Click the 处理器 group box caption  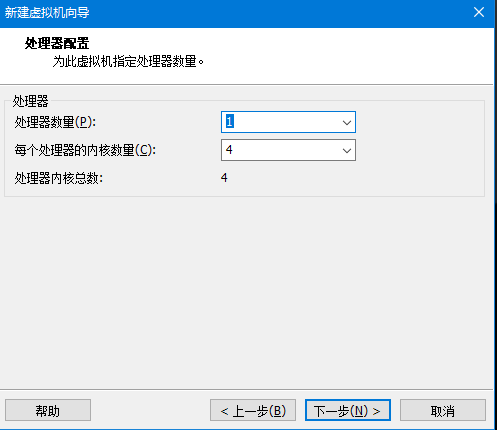pos(30,101)
